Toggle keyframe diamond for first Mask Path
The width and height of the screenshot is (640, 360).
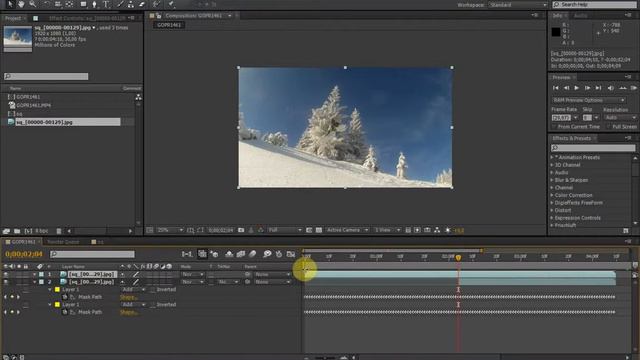point(12,297)
